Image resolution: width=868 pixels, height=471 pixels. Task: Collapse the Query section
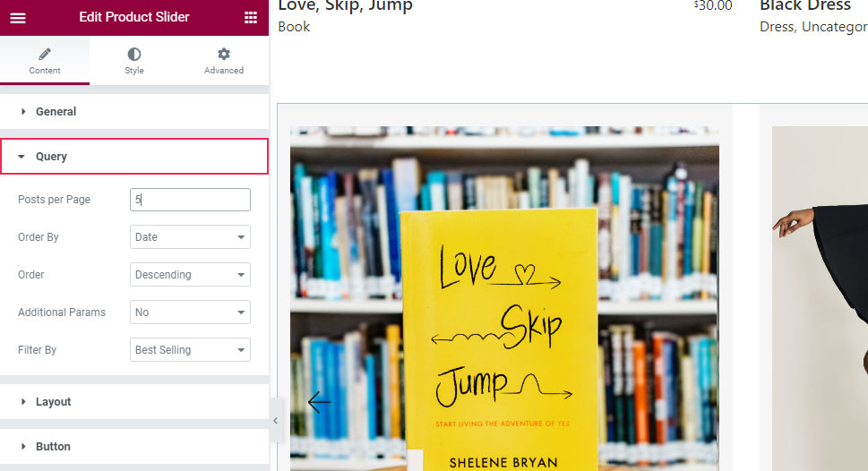point(51,157)
